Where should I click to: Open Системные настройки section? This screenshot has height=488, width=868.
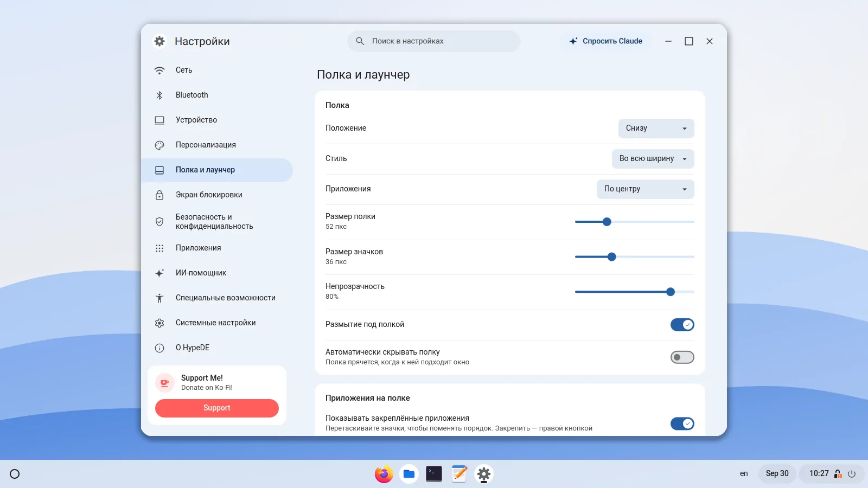click(x=217, y=323)
